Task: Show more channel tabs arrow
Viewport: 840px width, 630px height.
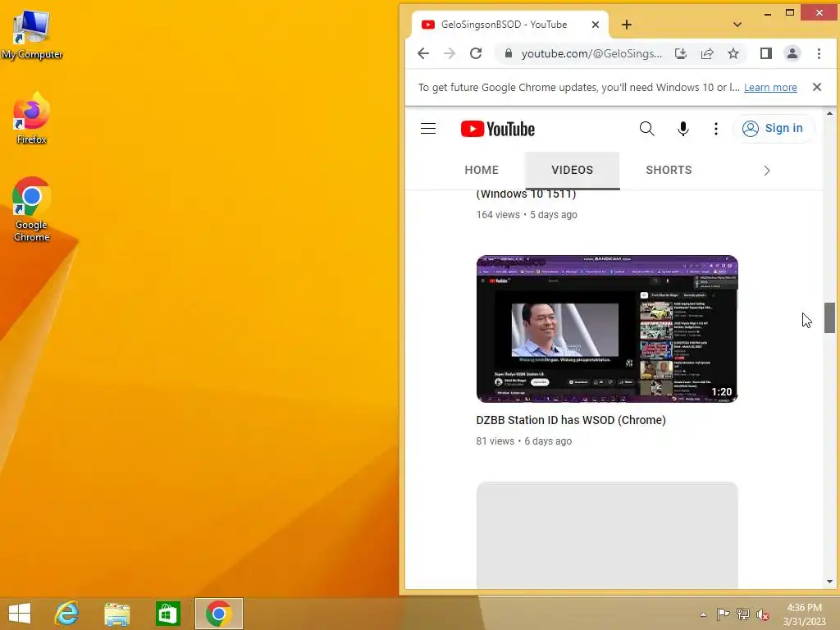Action: [x=766, y=171]
